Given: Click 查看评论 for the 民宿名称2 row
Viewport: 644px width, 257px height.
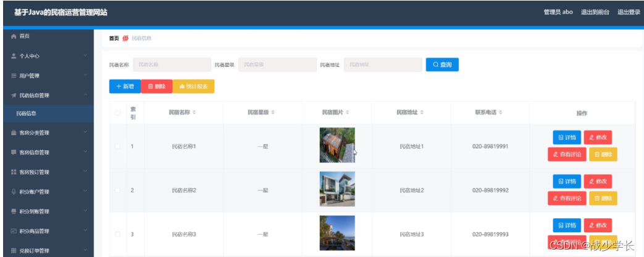Looking at the screenshot, I should coord(567,198).
